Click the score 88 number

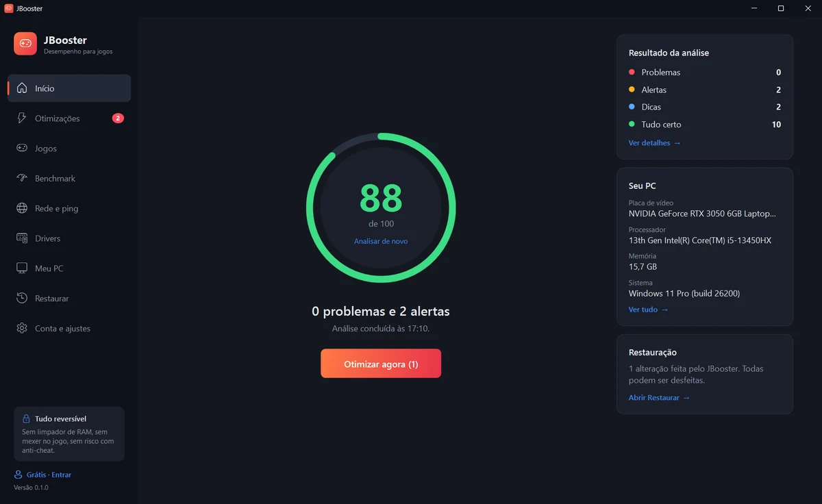coord(381,198)
